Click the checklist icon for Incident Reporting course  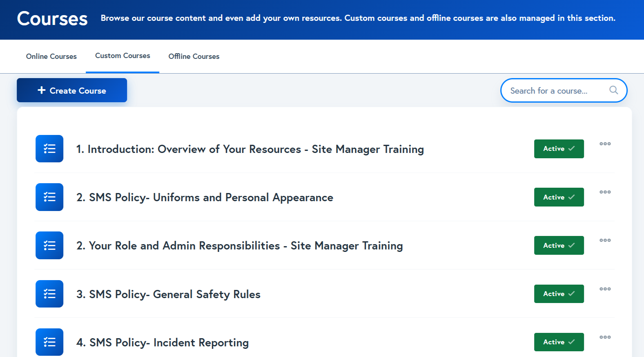[x=49, y=342]
